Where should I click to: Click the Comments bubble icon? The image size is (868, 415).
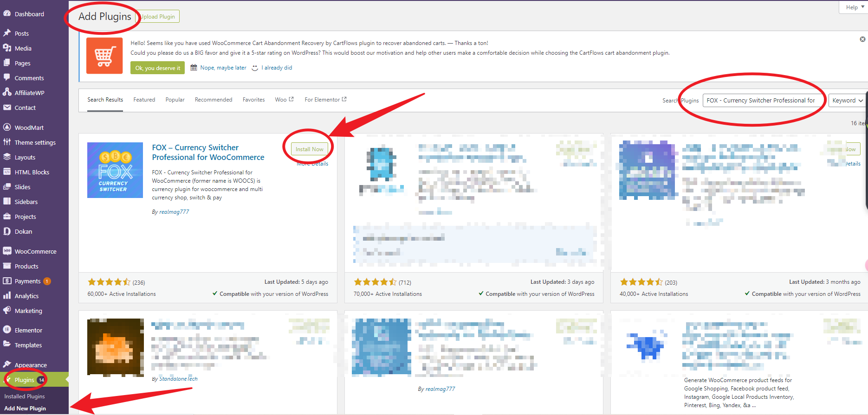(7, 78)
